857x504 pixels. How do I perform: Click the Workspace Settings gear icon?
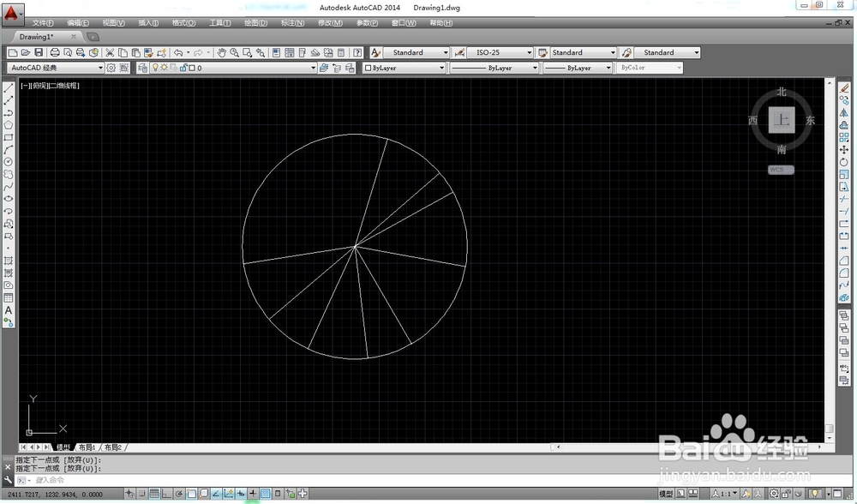tap(111, 68)
